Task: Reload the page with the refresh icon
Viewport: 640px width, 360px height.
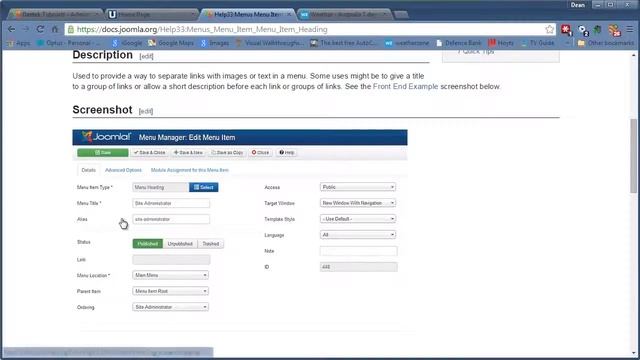Action: [x=40, y=29]
